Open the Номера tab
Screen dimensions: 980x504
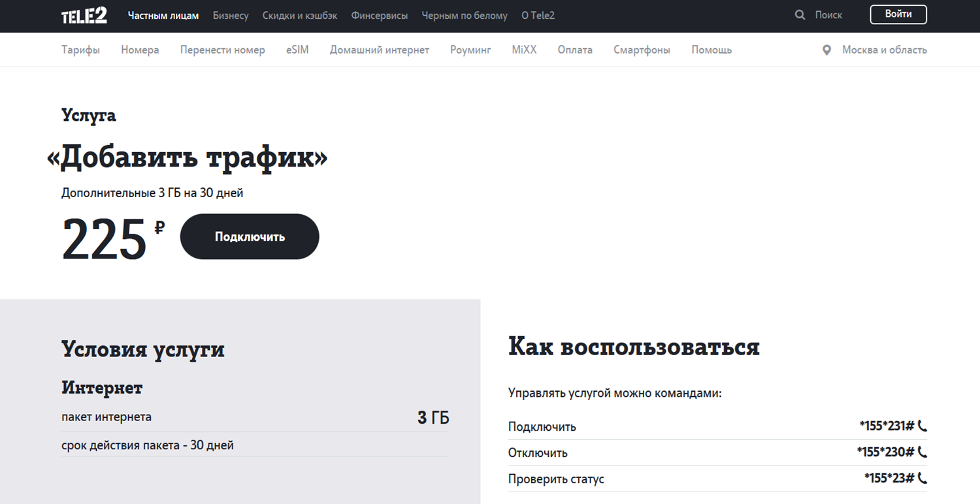click(x=140, y=50)
